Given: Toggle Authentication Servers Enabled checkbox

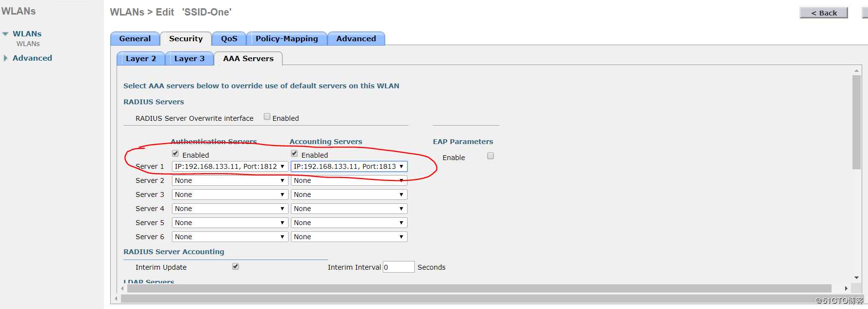Looking at the screenshot, I should tap(175, 153).
